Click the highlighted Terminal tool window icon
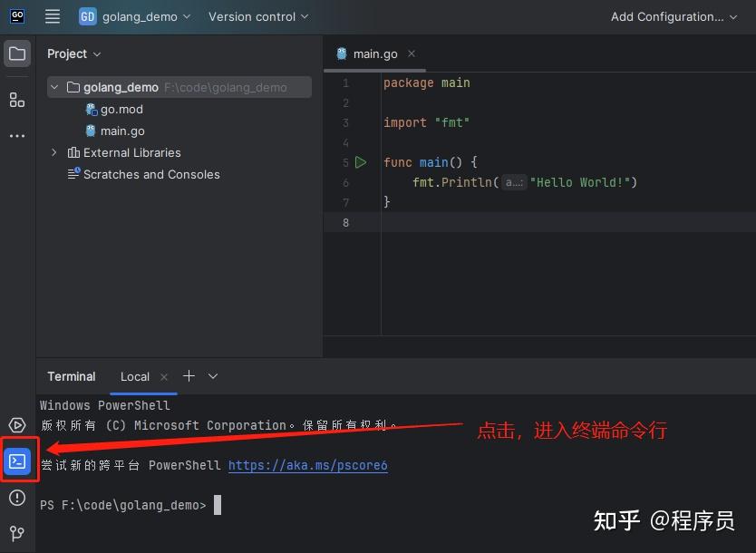Image resolution: width=756 pixels, height=553 pixels. [18, 461]
